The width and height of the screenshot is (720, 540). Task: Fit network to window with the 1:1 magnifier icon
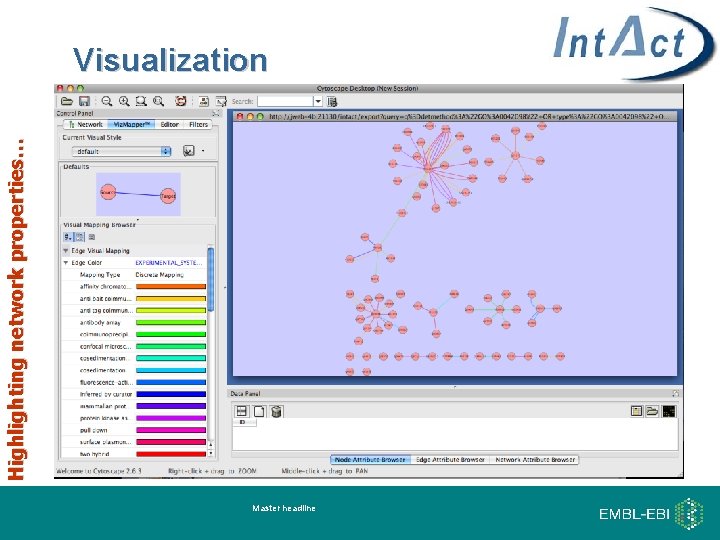159,101
